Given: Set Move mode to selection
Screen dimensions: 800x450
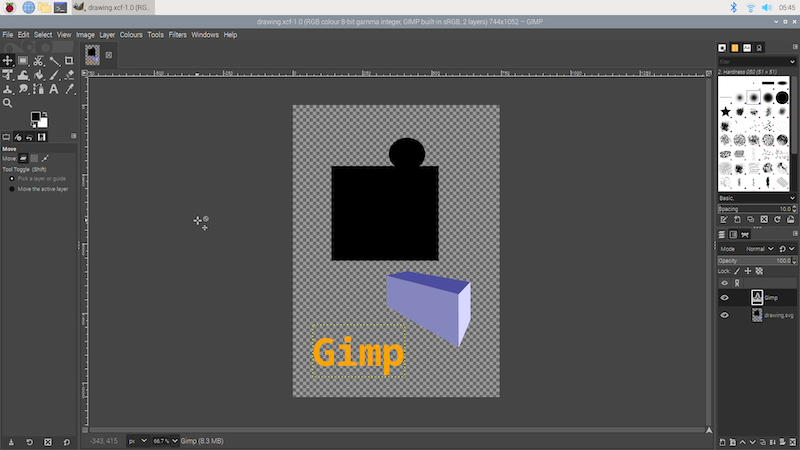Looking at the screenshot, I should [34, 159].
